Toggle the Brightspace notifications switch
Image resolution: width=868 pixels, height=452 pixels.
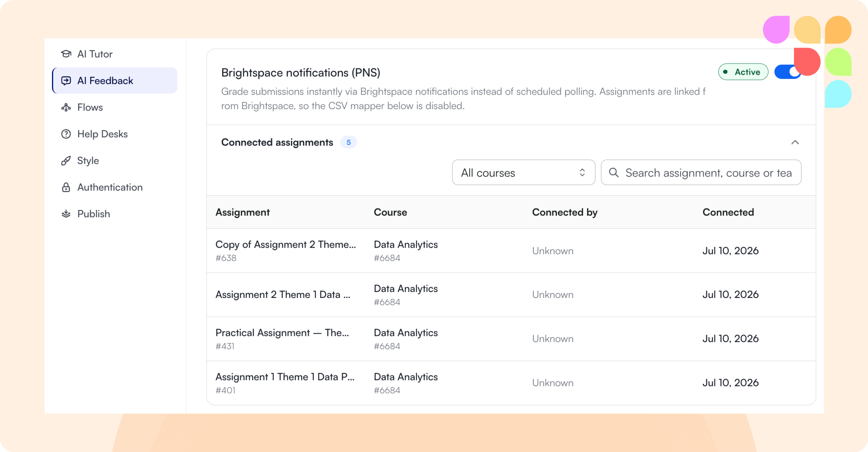pos(788,72)
